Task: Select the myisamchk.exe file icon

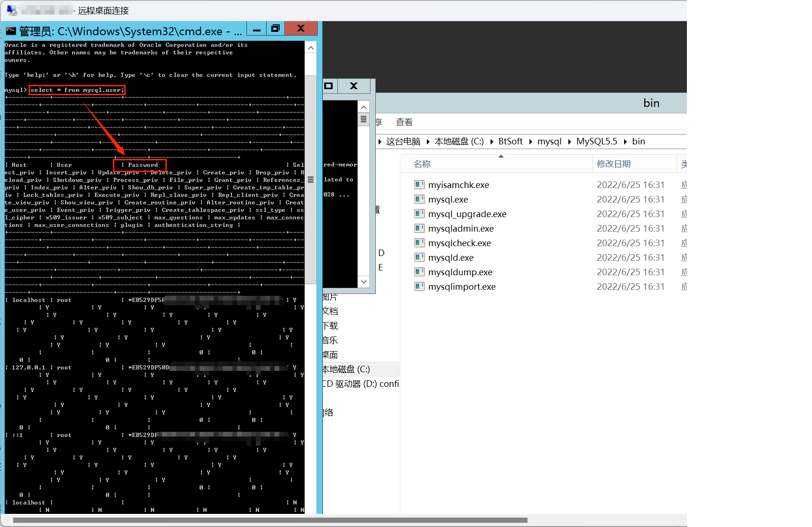Action: coord(419,185)
